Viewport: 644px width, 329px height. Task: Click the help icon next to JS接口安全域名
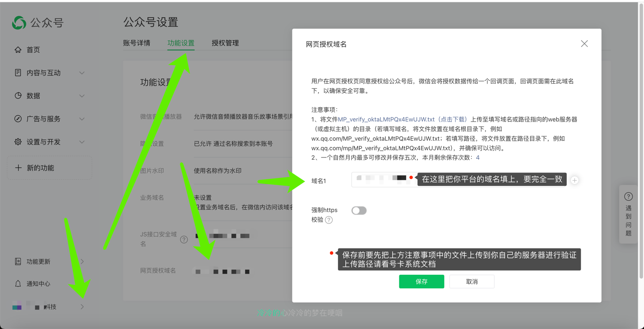click(x=184, y=239)
